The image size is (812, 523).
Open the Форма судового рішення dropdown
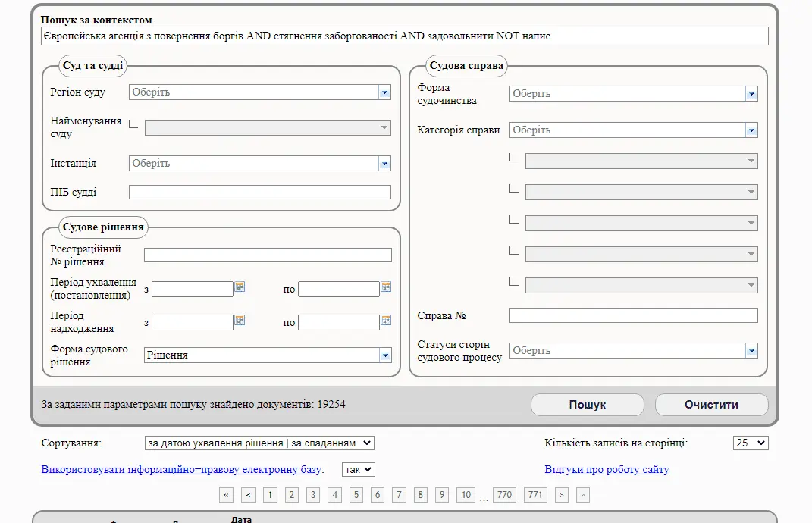click(384, 355)
